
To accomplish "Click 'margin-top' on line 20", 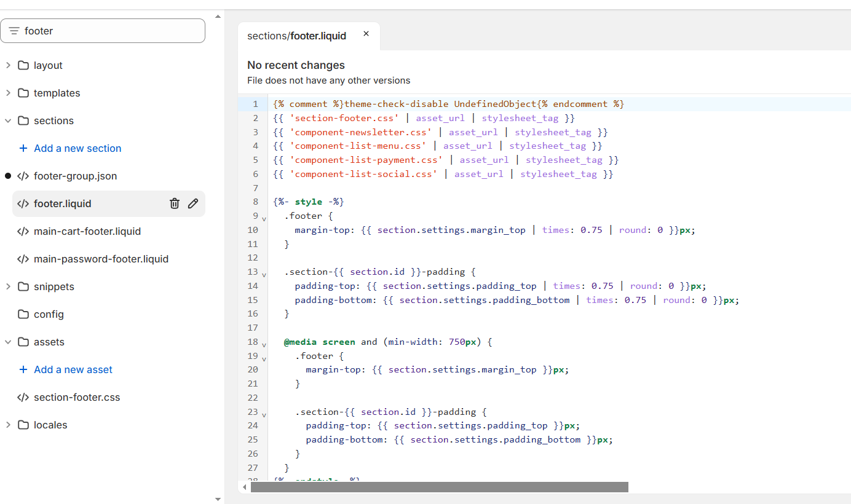I will click(x=333, y=369).
